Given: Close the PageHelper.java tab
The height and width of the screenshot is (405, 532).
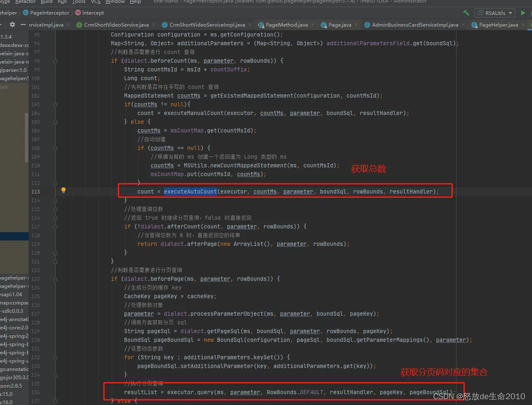Looking at the screenshot, I should tap(523, 25).
